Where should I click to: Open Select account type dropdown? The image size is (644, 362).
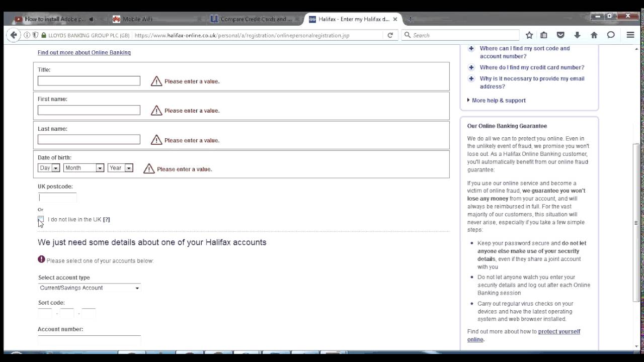(89, 288)
